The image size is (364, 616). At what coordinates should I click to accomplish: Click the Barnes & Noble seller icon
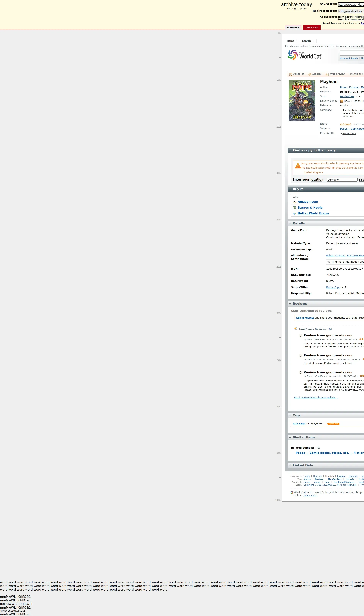coord(295,208)
